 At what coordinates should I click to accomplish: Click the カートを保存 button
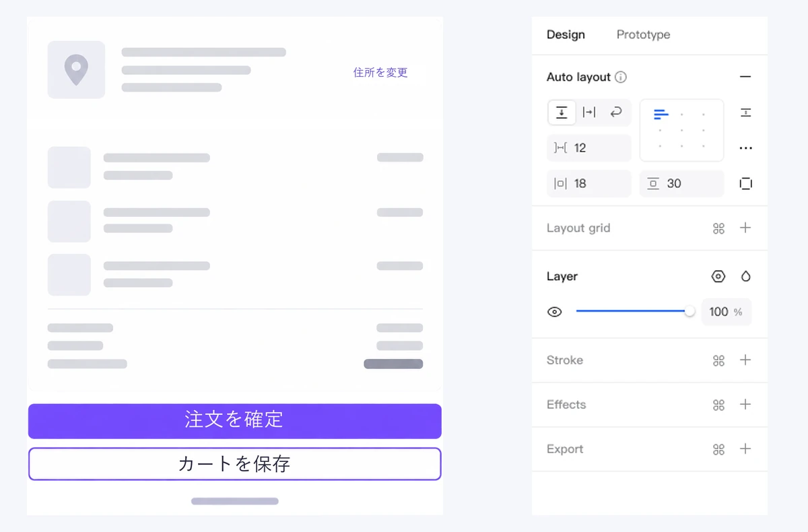235,464
